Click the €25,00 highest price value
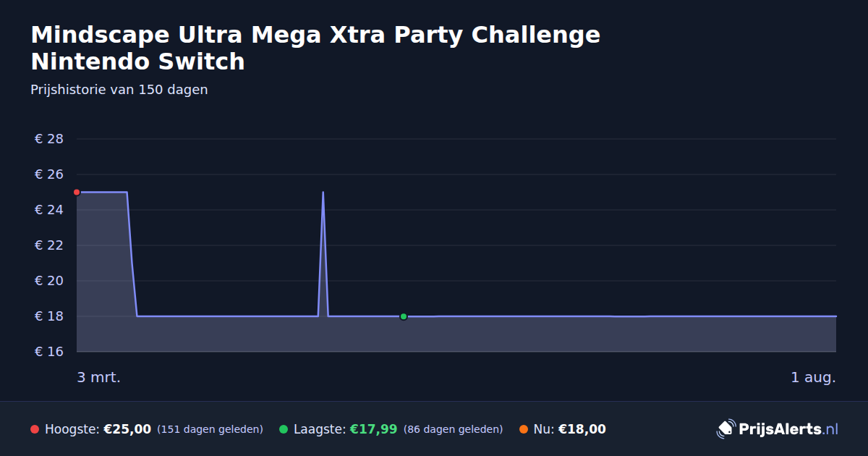The height and width of the screenshot is (456, 868). click(x=127, y=429)
